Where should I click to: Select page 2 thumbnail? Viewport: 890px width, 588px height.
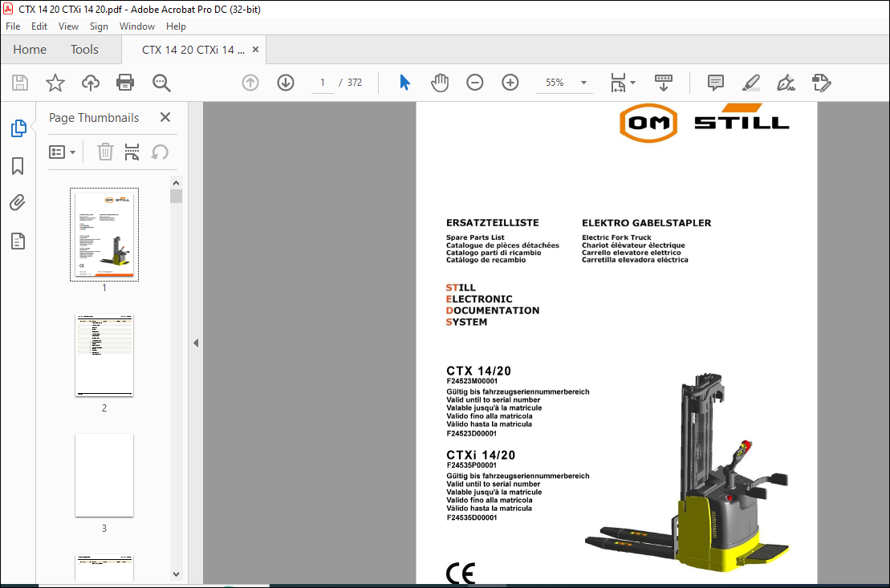(x=104, y=355)
